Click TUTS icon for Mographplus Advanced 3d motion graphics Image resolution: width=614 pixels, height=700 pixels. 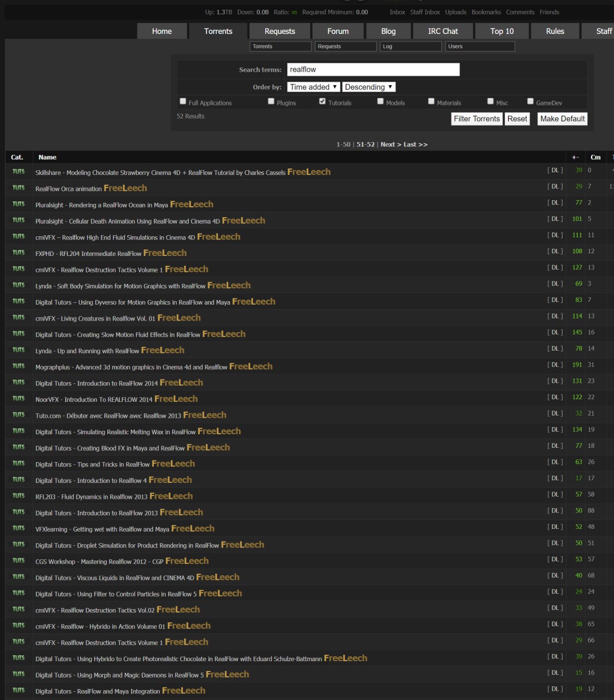[19, 366]
